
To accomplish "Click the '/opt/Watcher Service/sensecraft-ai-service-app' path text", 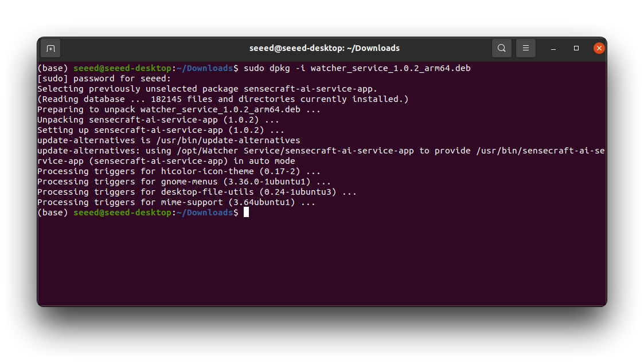I will click(295, 151).
